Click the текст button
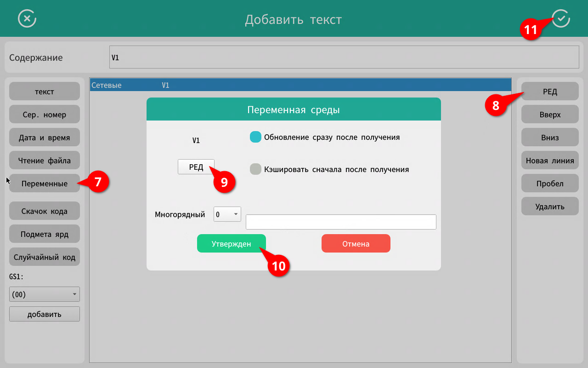The height and width of the screenshot is (368, 588). pos(45,92)
